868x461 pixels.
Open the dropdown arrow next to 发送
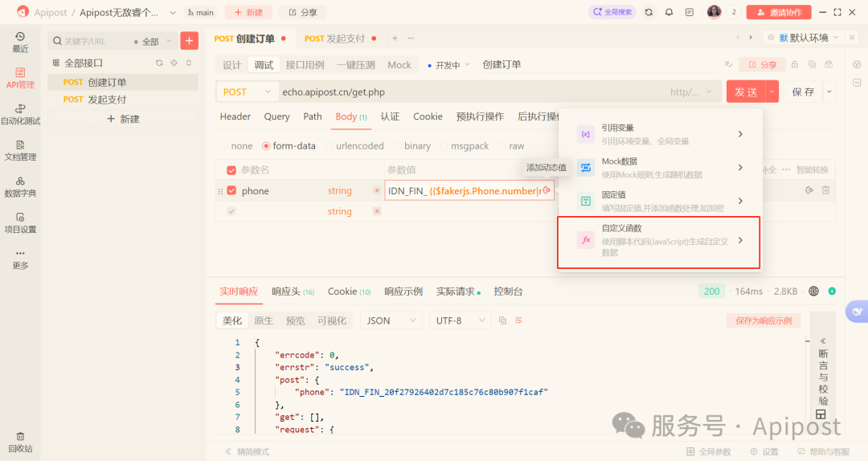pyautogui.click(x=772, y=92)
